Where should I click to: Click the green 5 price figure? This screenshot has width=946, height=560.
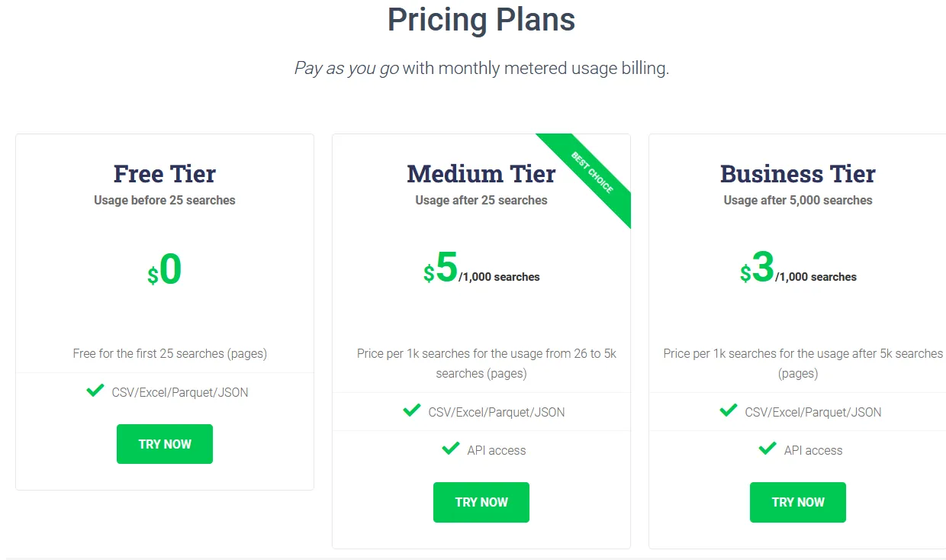pos(447,268)
